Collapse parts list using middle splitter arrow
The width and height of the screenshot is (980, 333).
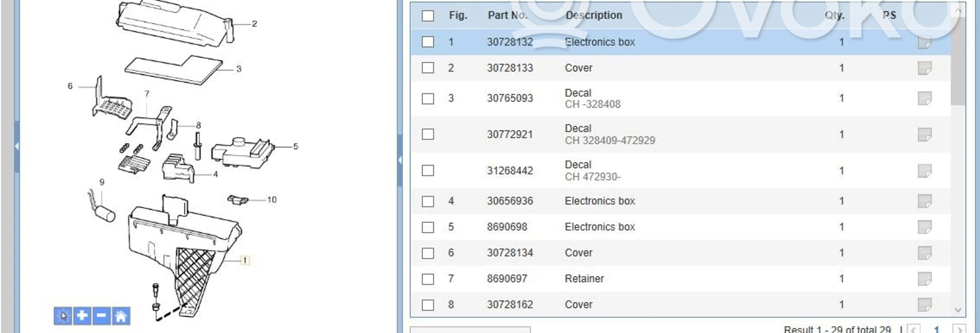pyautogui.click(x=400, y=160)
